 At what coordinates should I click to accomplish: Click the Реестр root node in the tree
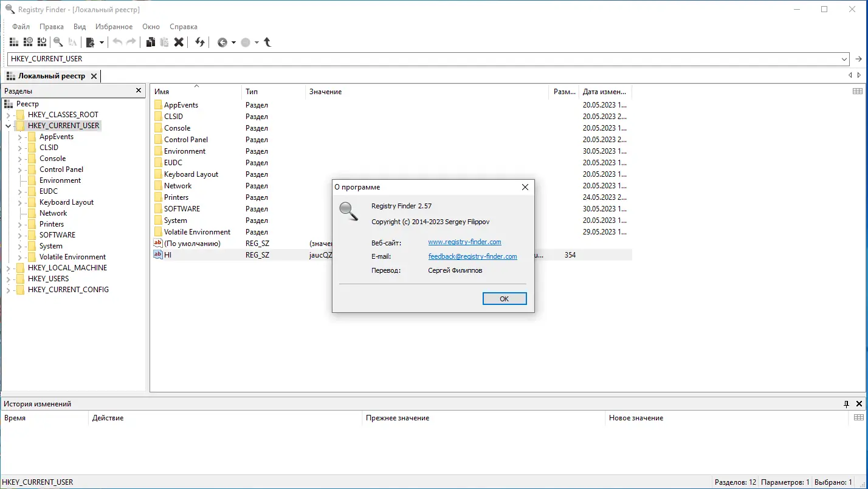(27, 104)
